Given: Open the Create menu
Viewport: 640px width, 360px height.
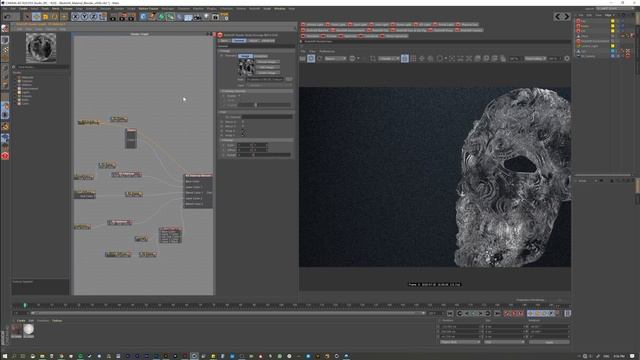Looking at the screenshot, I should 23,9.
